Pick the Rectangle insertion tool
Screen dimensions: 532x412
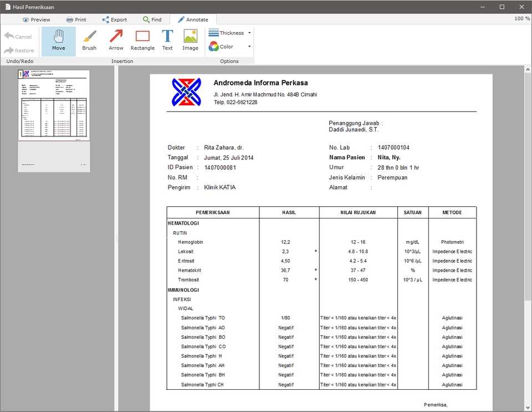point(142,40)
